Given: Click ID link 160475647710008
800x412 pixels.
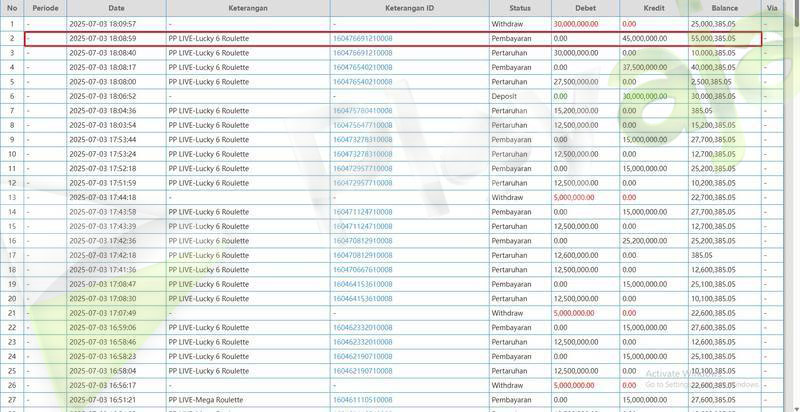Looking at the screenshot, I should tap(362, 125).
